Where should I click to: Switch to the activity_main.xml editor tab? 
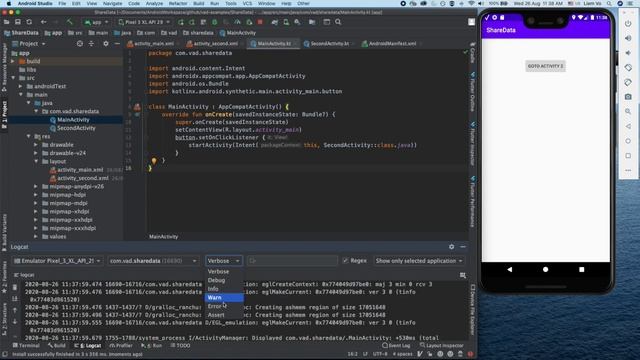pyautogui.click(x=153, y=43)
